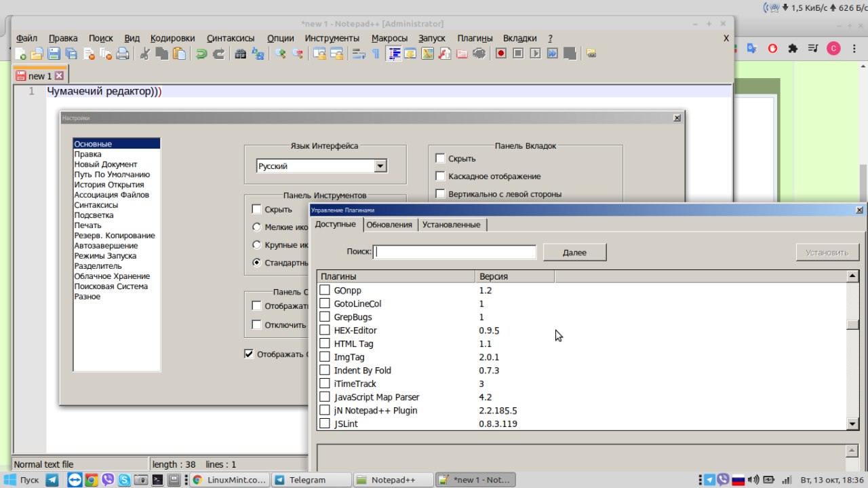Click the Плагины column header
Image resolution: width=868 pixels, height=488 pixels.
click(x=396, y=276)
